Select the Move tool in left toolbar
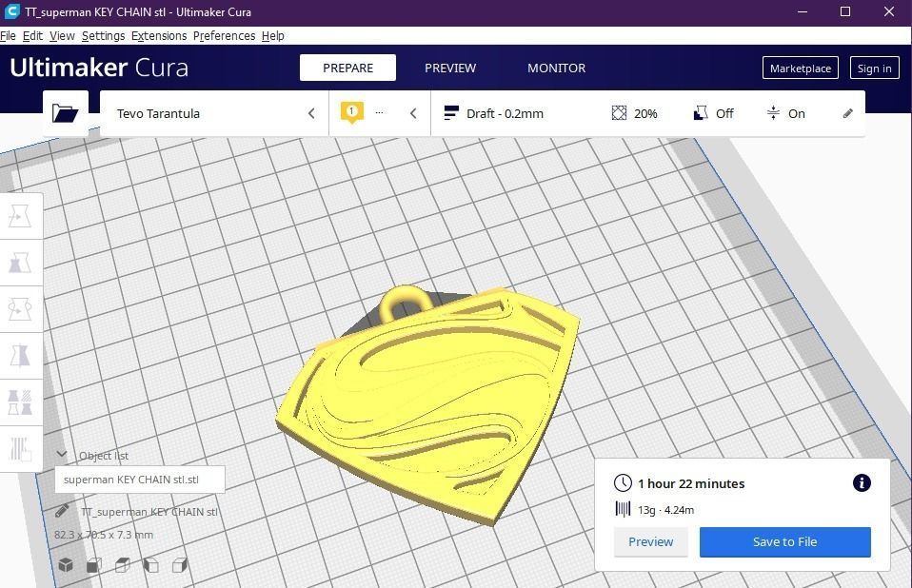 pyautogui.click(x=20, y=216)
